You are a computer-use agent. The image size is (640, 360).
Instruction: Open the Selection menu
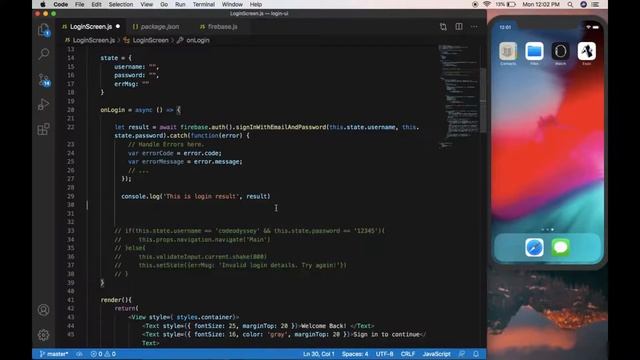121,4
